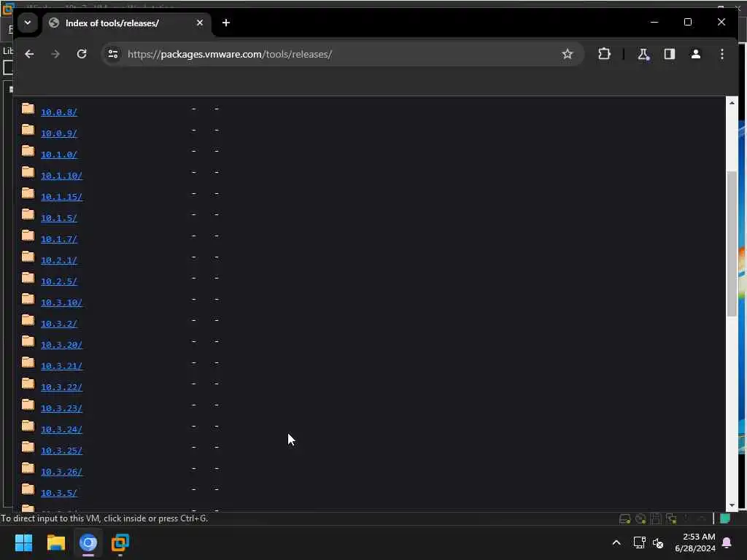Open Chrome three-dot menu

pyautogui.click(x=721, y=54)
